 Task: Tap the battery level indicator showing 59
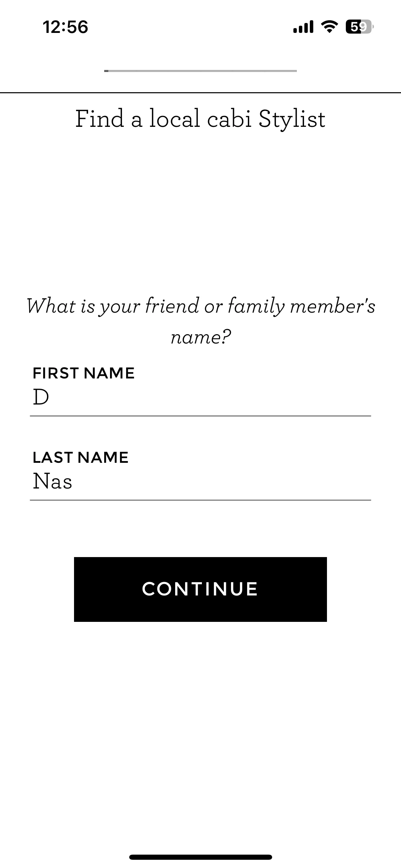tap(360, 27)
